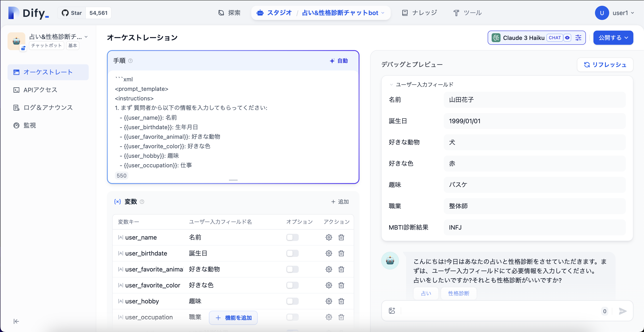This screenshot has height=332, width=644.
Task: Open settings gear for user_name variable
Action: (329, 237)
